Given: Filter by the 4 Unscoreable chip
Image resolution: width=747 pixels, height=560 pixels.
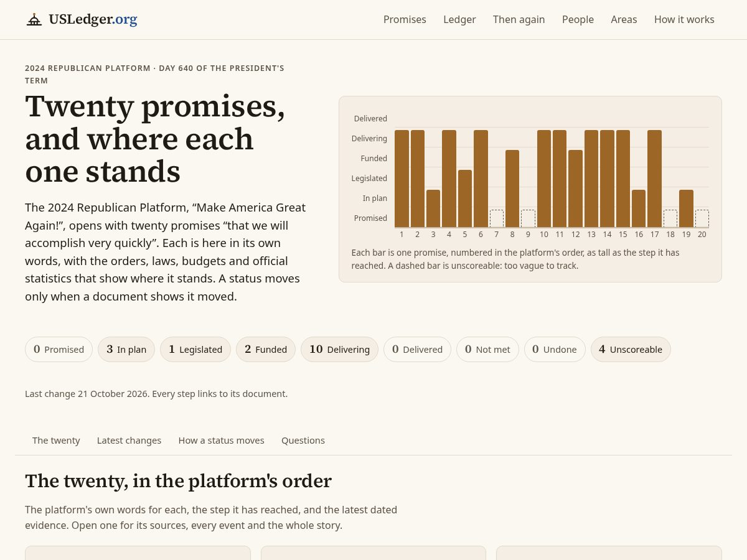Looking at the screenshot, I should tap(631, 349).
